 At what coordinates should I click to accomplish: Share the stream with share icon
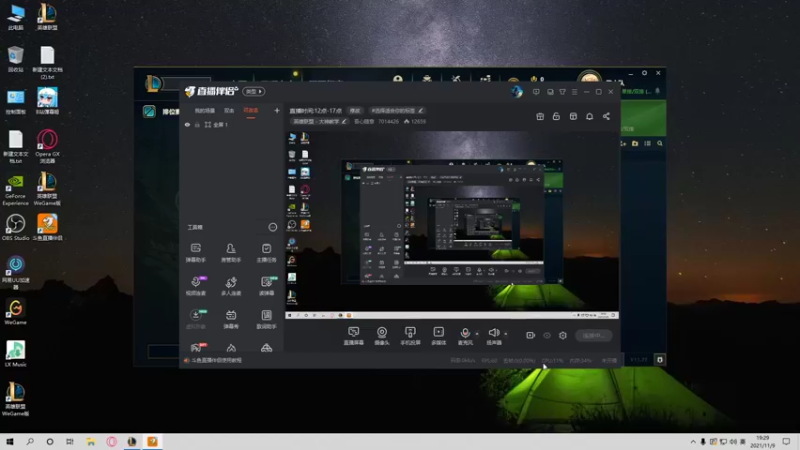coord(606,116)
